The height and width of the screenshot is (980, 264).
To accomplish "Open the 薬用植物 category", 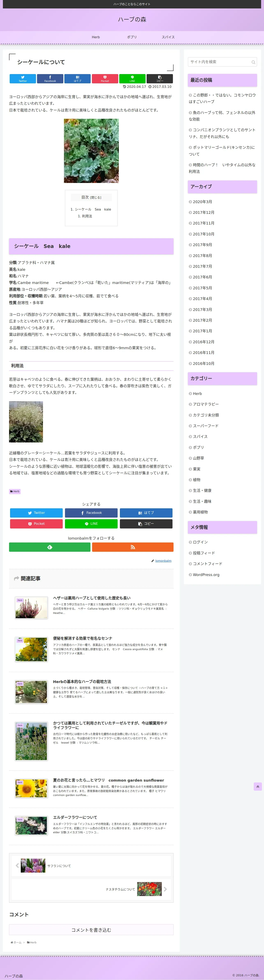I will [x=200, y=512].
